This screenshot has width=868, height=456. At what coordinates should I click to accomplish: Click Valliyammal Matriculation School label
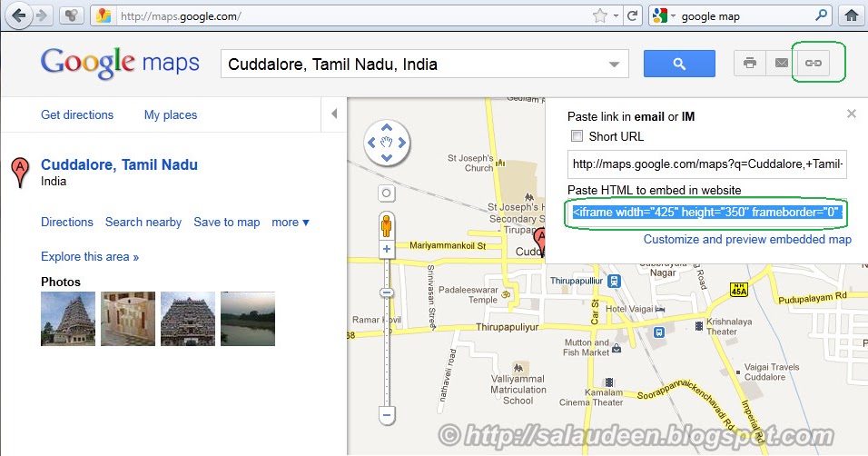(518, 390)
